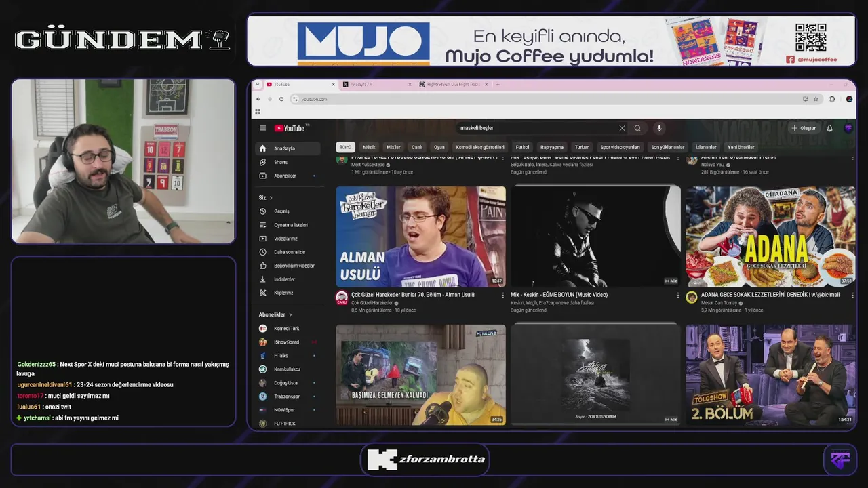Open more options for Alman Usulü video
The height and width of the screenshot is (488, 868).
[502, 295]
